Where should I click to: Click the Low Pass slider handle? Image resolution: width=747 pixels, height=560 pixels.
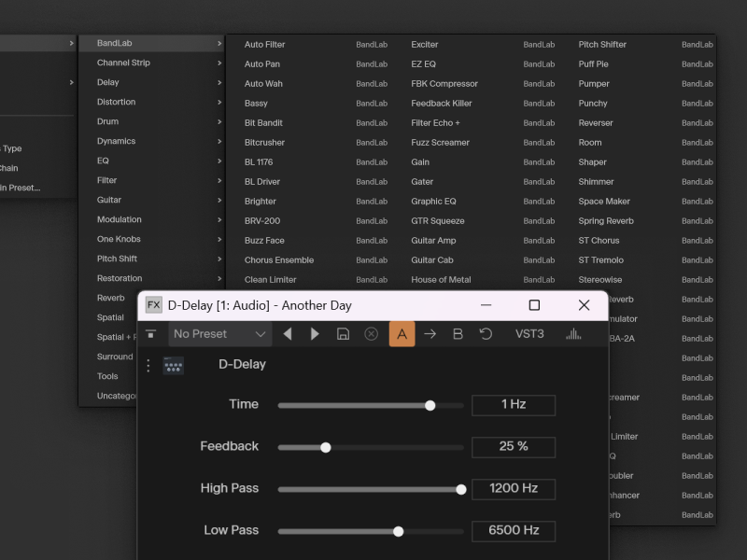[x=399, y=531]
